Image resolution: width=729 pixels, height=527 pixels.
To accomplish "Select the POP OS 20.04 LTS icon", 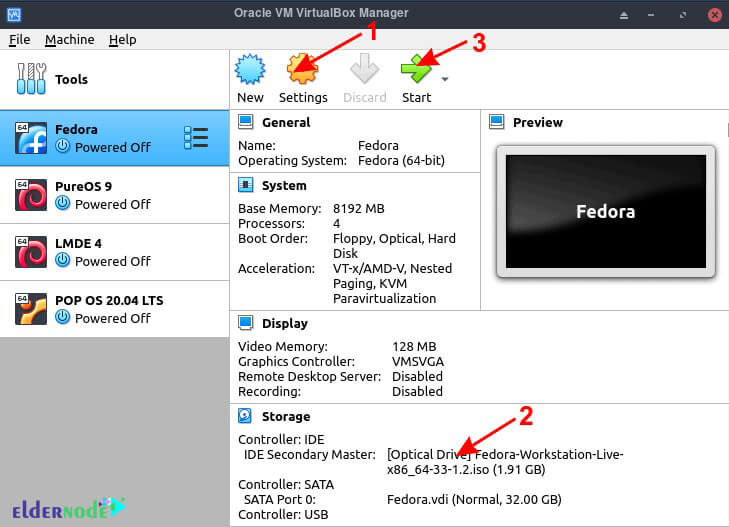I will click(31, 309).
